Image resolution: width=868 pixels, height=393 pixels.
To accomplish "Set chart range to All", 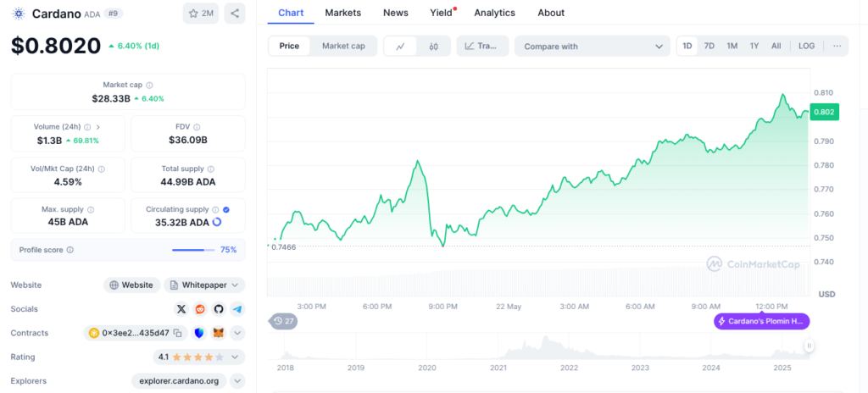I will coord(776,46).
